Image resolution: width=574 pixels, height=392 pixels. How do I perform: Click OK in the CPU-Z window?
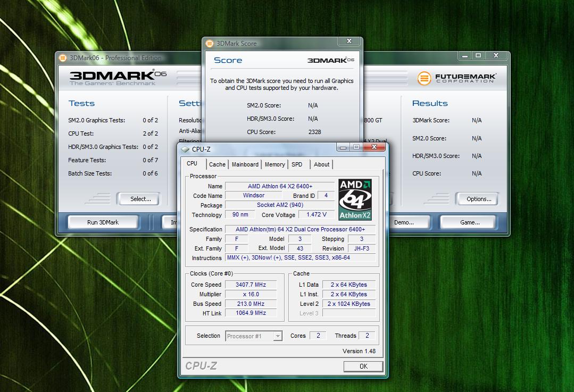point(363,366)
